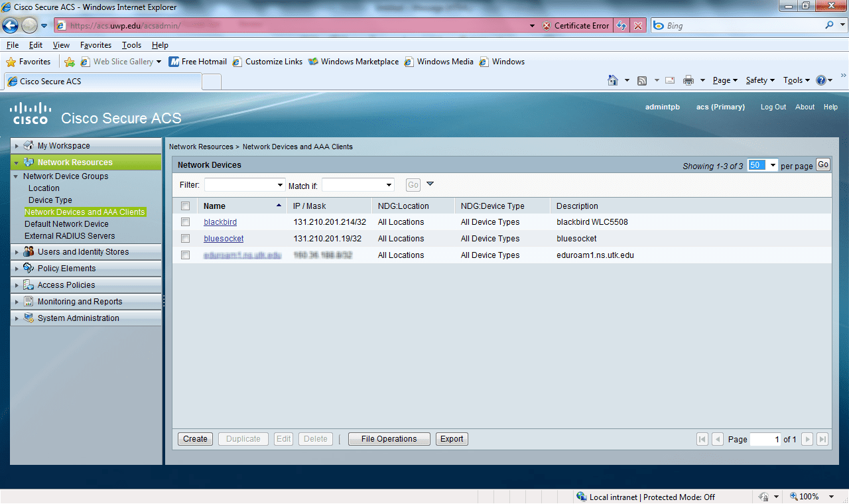Click the blue Help question mark icon

pos(821,80)
